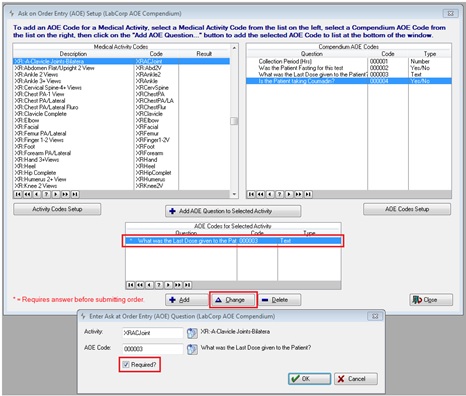Viewport: 466px width, 396px height.
Task: Jump to first record in Medical Activity Codes grid
Action: [x=18, y=194]
